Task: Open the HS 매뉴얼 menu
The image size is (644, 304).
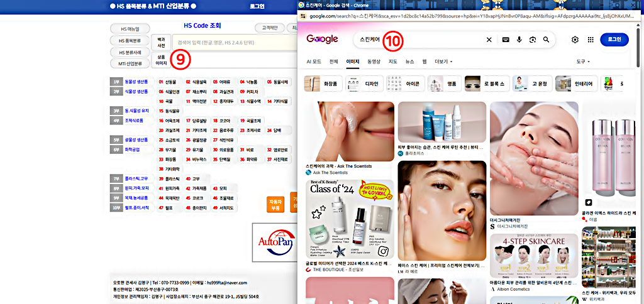Action: click(x=130, y=29)
